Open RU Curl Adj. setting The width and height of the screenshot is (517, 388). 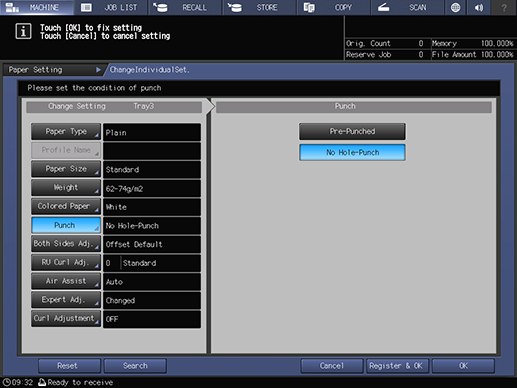(x=66, y=262)
